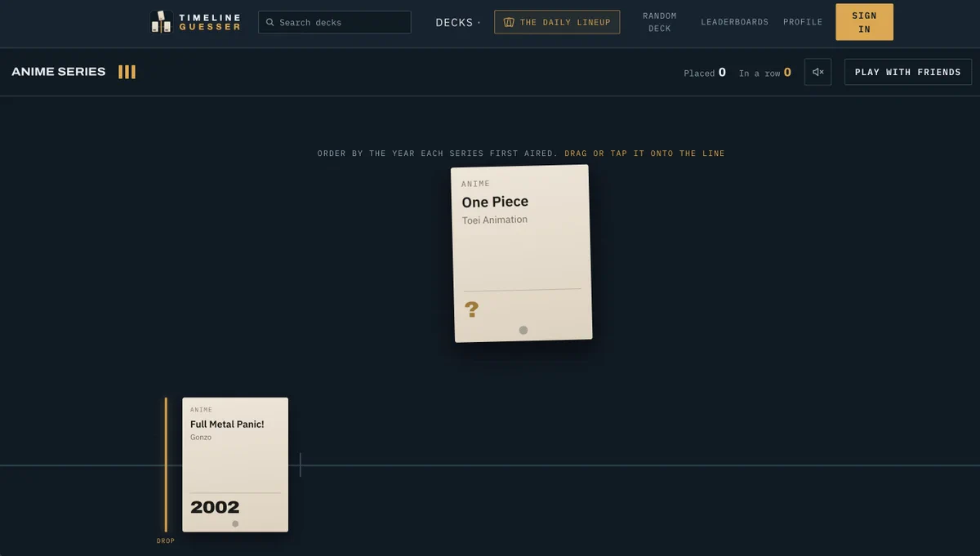Select the Full Metal Panic! card

pyautogui.click(x=235, y=465)
